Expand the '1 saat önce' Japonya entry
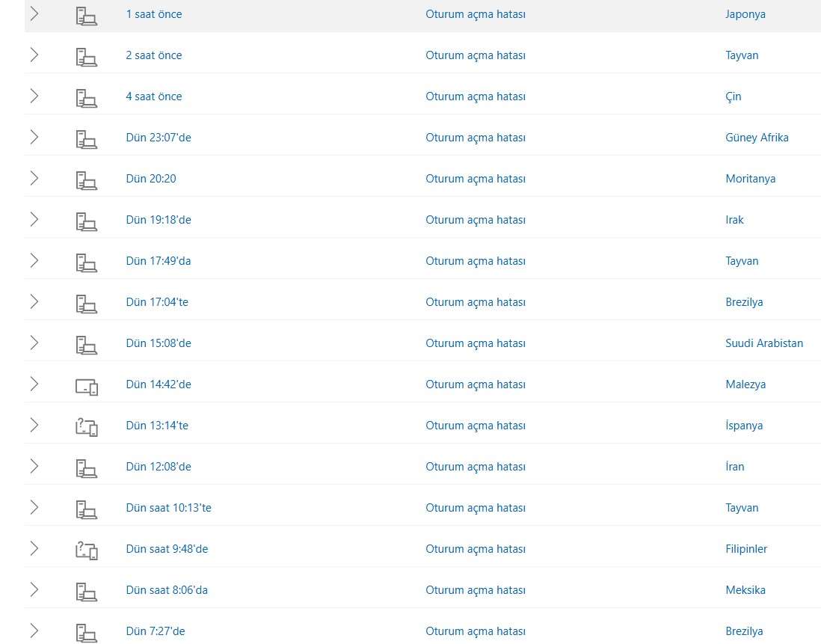The width and height of the screenshot is (821, 644). pyautogui.click(x=34, y=14)
